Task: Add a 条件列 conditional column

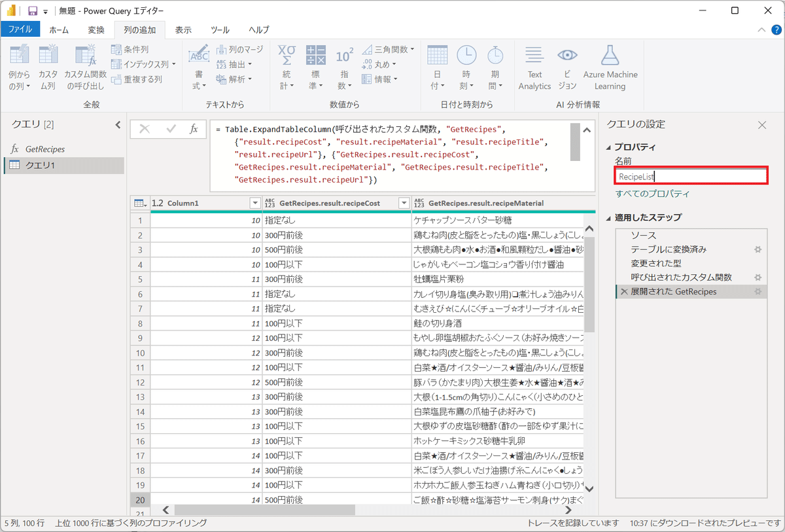Action: pyautogui.click(x=130, y=49)
